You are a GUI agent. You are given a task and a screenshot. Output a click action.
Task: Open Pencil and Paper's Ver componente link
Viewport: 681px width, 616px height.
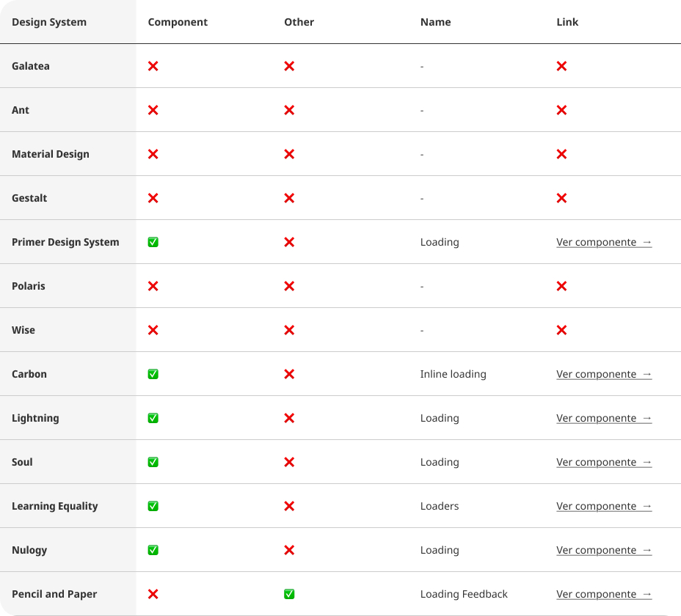click(604, 594)
